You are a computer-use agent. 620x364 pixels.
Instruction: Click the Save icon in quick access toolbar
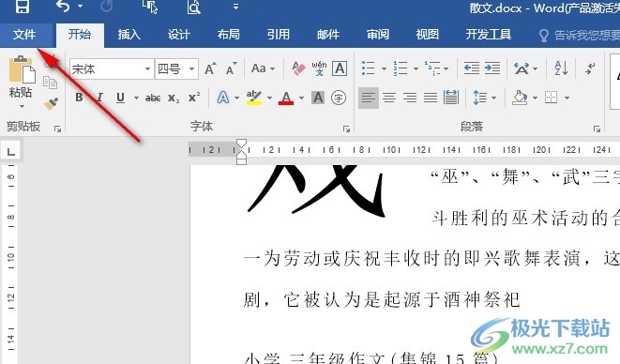tap(23, 6)
